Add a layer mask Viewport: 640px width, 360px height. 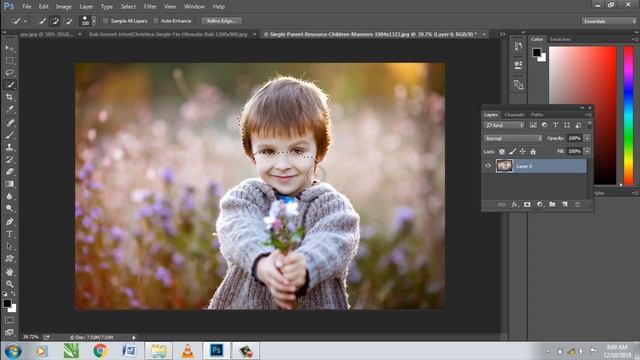(527, 204)
